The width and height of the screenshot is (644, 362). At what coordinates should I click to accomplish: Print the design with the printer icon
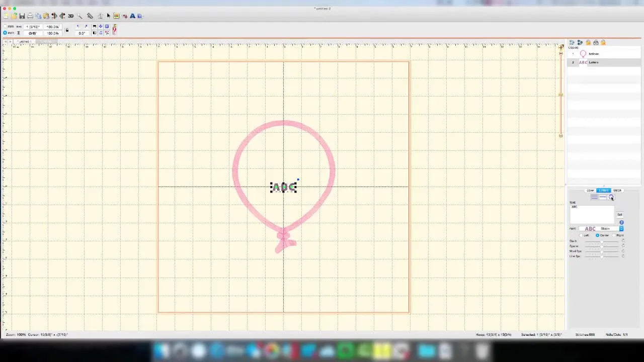point(30,16)
